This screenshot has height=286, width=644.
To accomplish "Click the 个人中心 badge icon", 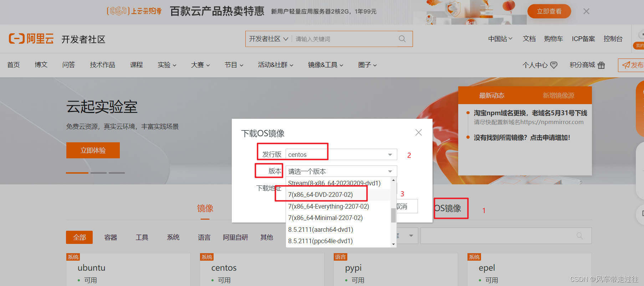I will [x=554, y=65].
